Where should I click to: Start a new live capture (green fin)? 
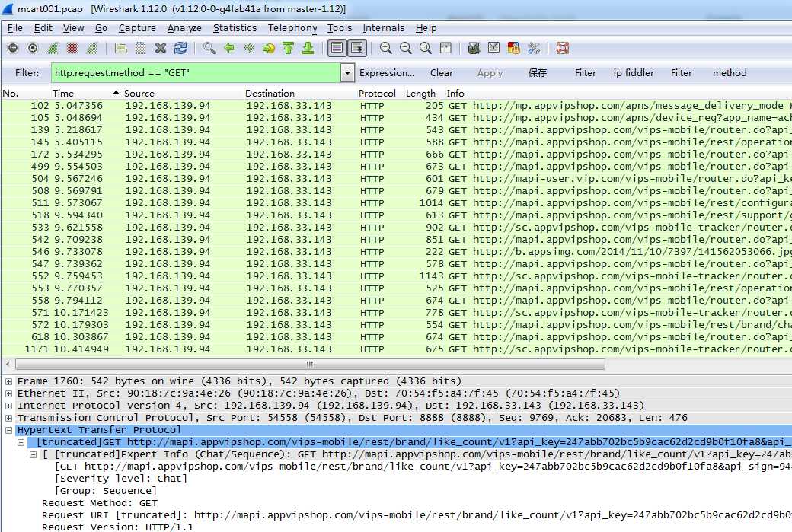(53, 48)
